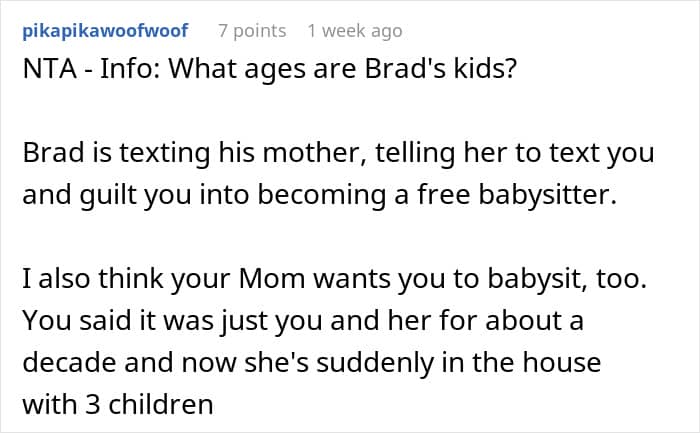Screen dimensions: 700x433
Task: Click the "7 points" score label
Action: [252, 31]
